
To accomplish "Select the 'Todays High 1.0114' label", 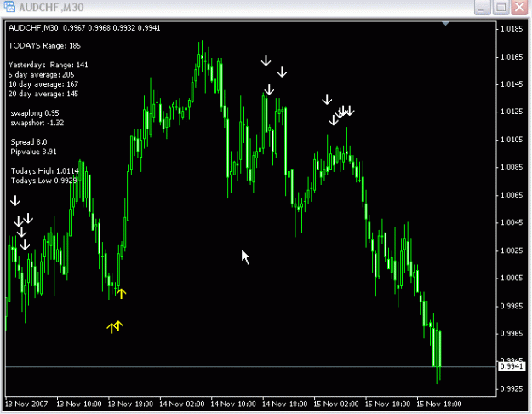I will point(45,171).
